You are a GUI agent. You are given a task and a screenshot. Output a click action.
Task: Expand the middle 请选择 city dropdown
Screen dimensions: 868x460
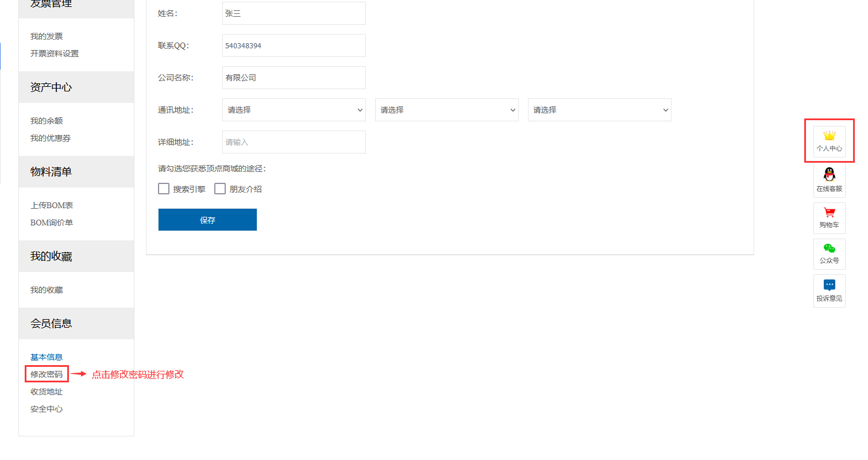pyautogui.click(x=446, y=109)
